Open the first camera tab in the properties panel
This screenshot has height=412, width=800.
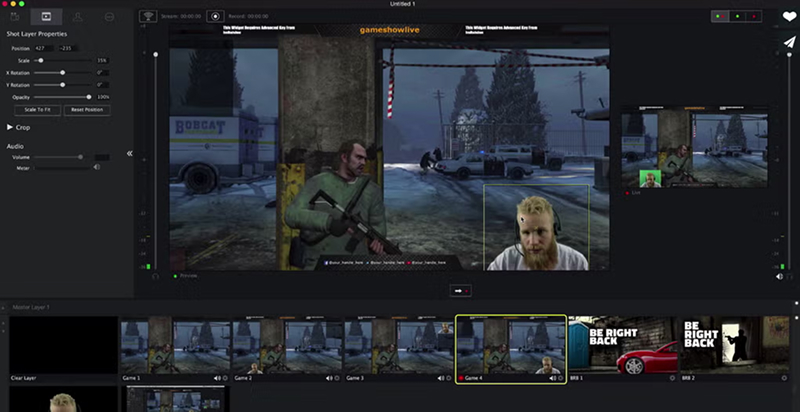click(15, 17)
